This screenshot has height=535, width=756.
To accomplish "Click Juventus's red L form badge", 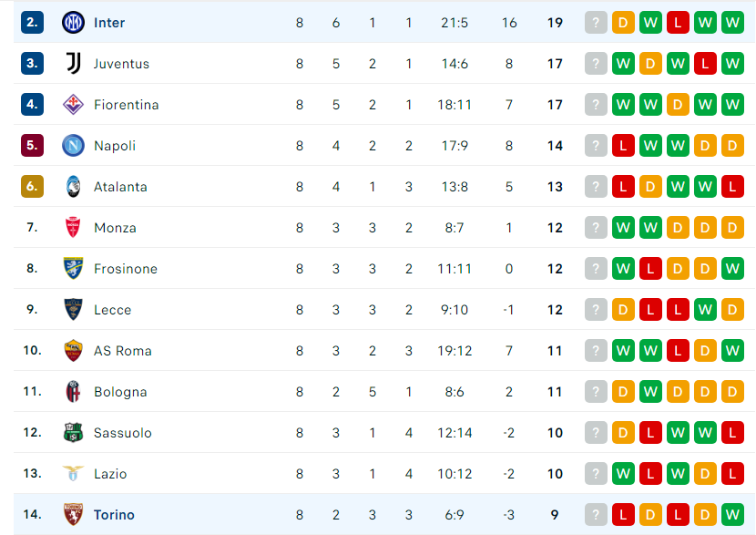I will click(x=705, y=64).
